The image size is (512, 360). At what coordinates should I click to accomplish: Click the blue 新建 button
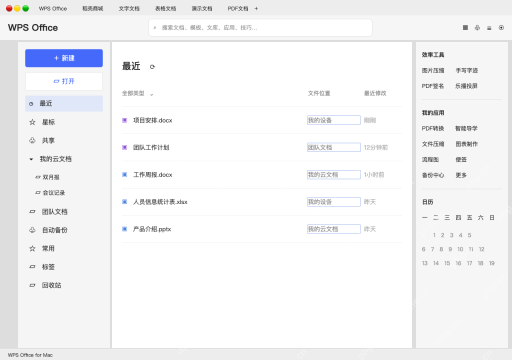(64, 58)
